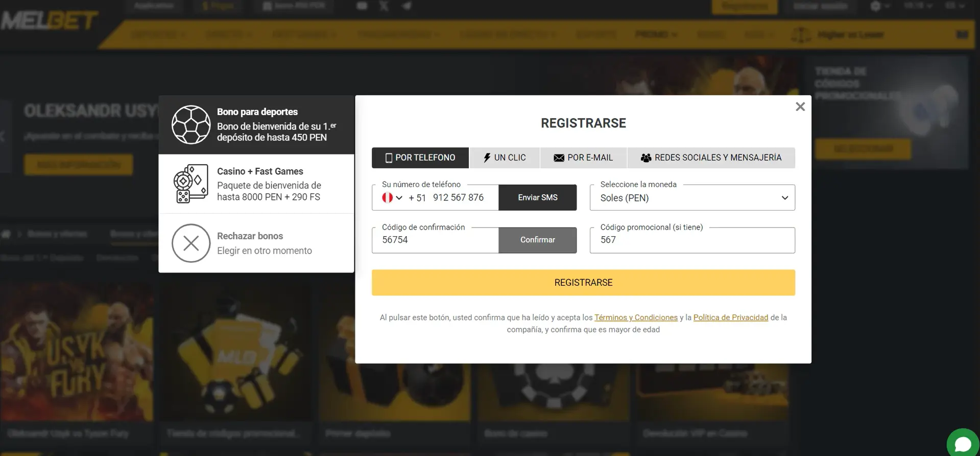This screenshot has width=980, height=456.
Task: Click the envelope icon in Por E-mail
Action: (x=559, y=158)
